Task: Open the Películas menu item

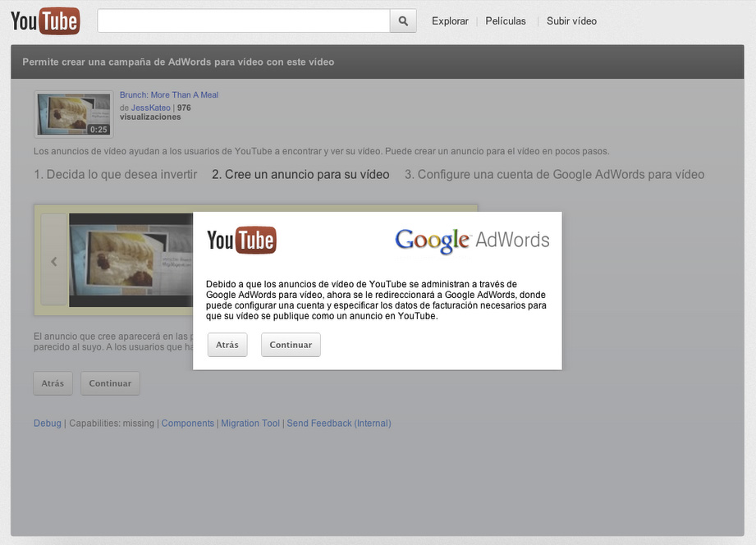Action: [506, 21]
